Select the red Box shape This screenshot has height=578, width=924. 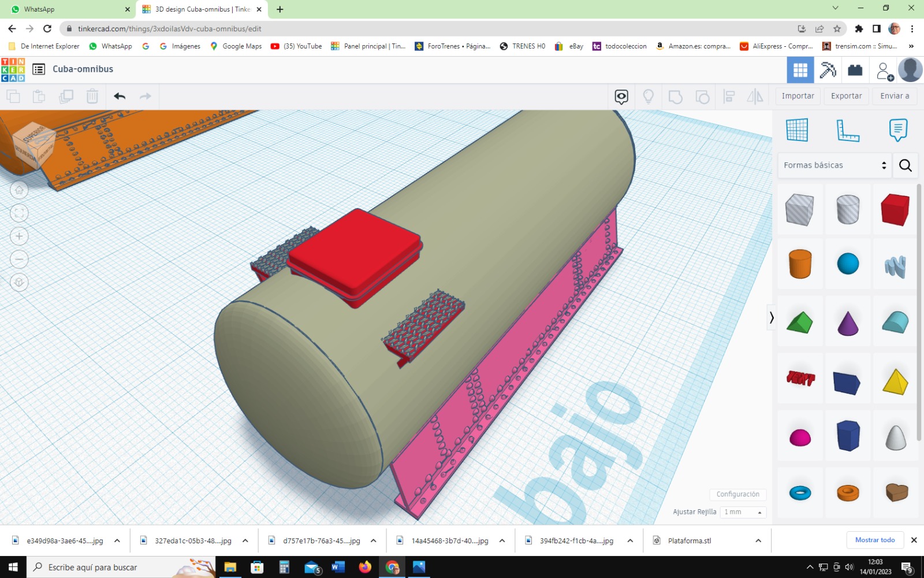[x=895, y=209]
